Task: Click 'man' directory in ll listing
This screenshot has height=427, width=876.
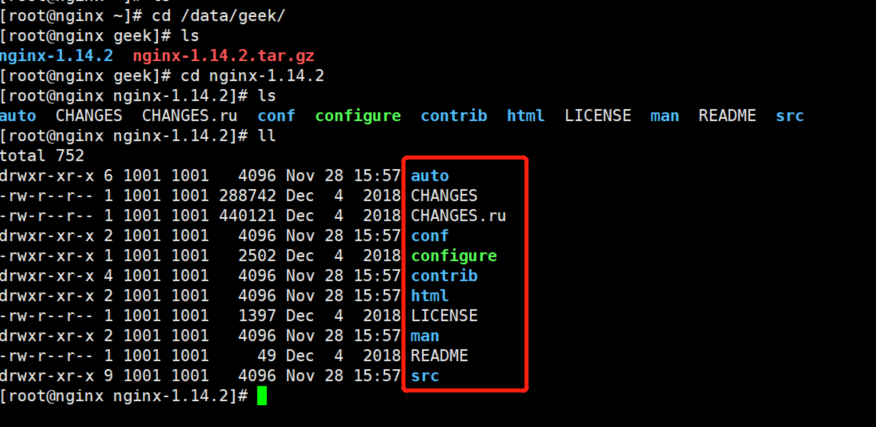Action: point(425,336)
